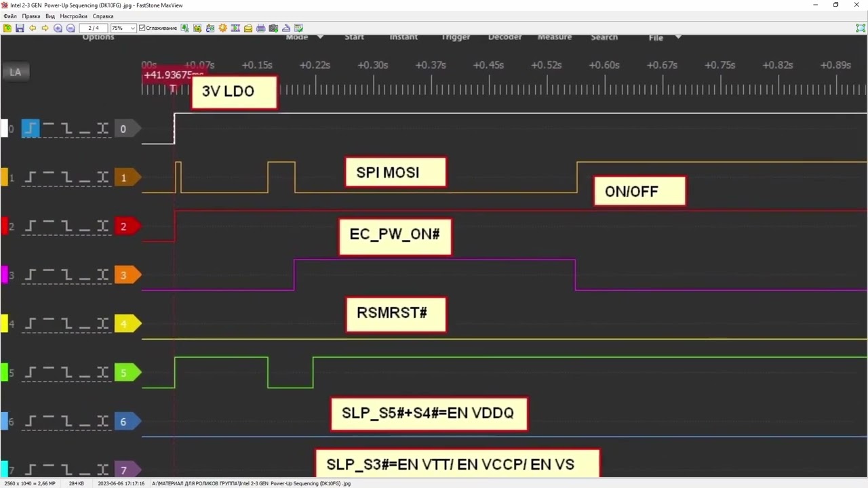
Task: Click the email envelope toolbar icon
Action: pos(248,28)
